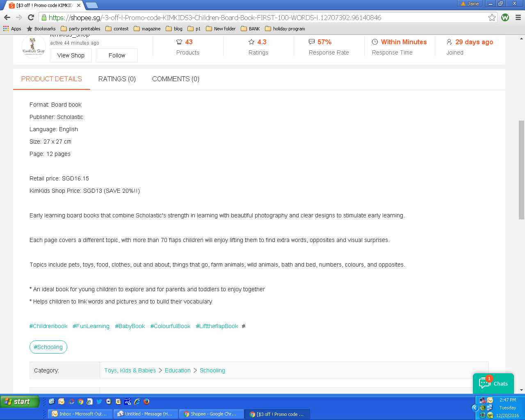
Task: Open the New folder bookmark folder
Action: [x=221, y=29]
